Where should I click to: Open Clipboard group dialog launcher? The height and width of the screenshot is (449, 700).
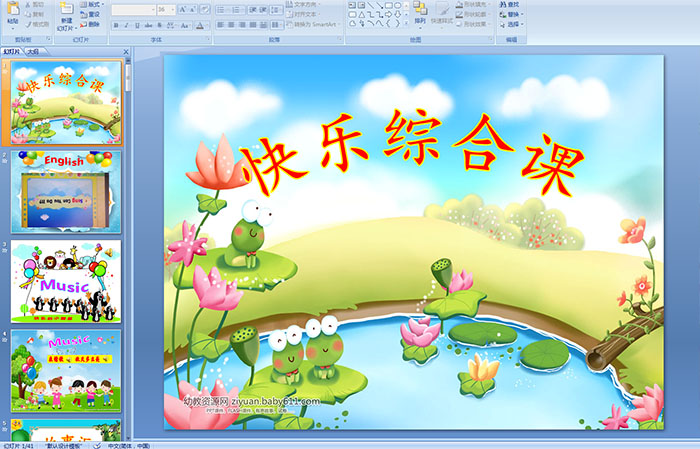48,39
